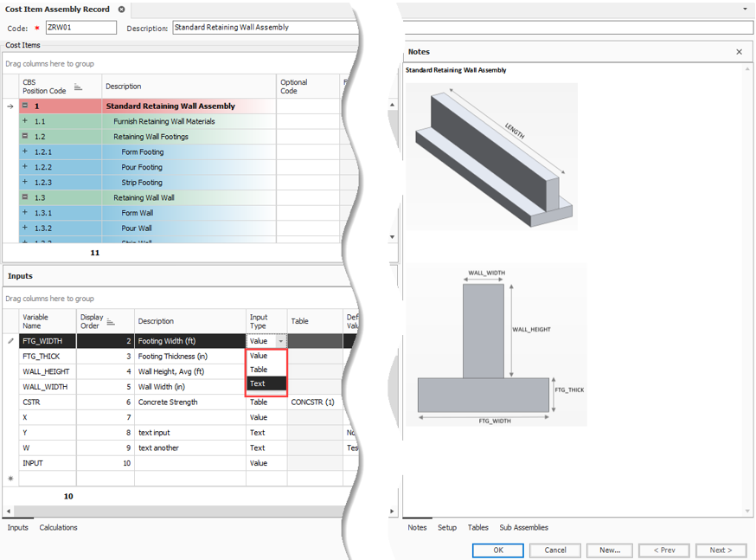Click the current-row arrow beside Standard Retaining Wall Assembly
The height and width of the screenshot is (560, 756).
[8, 106]
